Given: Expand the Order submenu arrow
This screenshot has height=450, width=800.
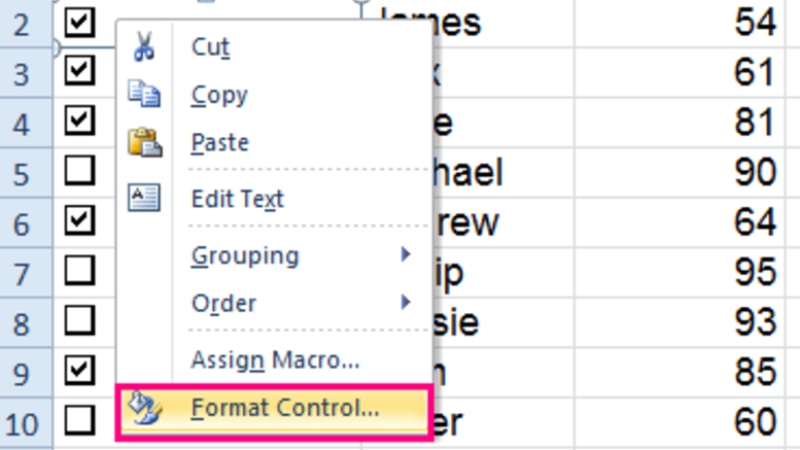Looking at the screenshot, I should (x=405, y=301).
